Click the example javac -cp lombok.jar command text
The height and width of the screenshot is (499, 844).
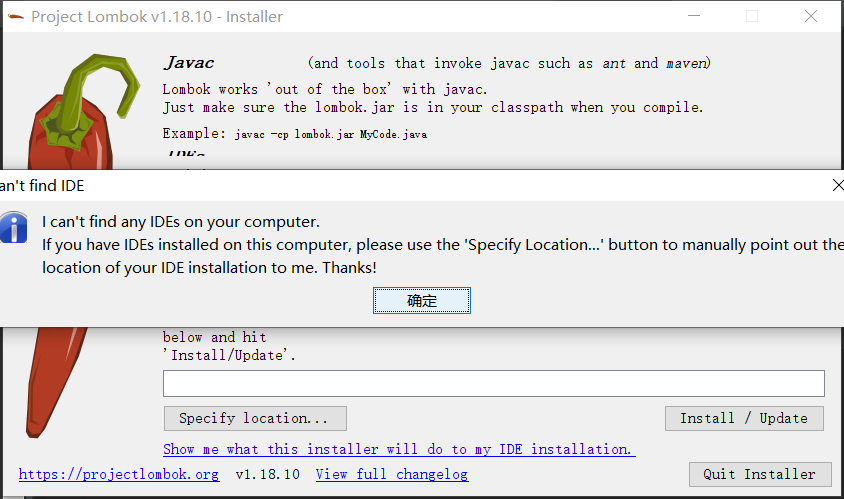(331, 133)
